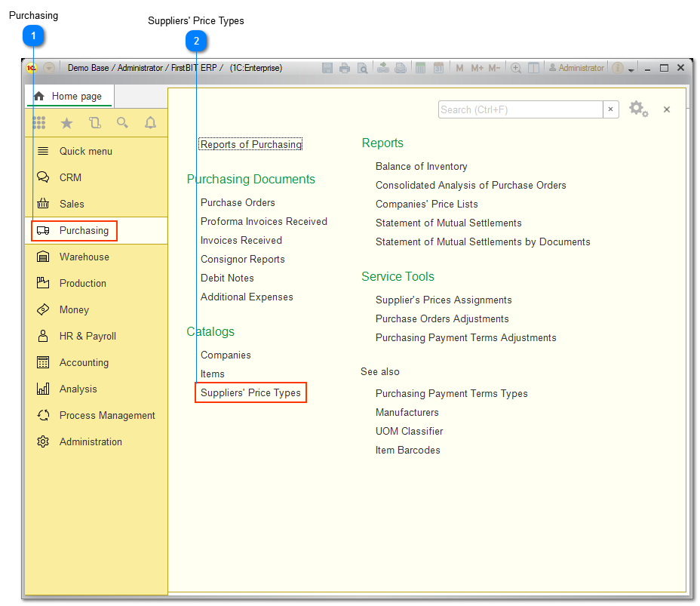Viewport: 700px width, 606px height.
Task: Open print preview from the toolbar
Action: (x=363, y=67)
